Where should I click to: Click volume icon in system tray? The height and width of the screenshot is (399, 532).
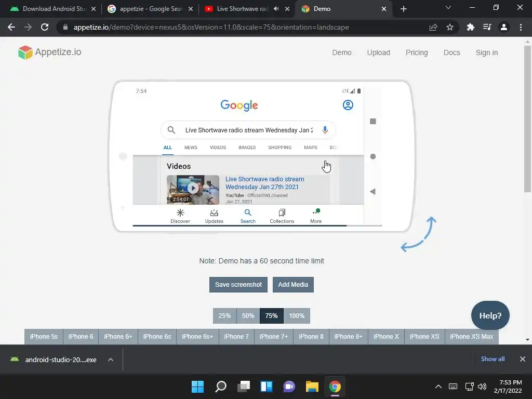click(x=482, y=387)
